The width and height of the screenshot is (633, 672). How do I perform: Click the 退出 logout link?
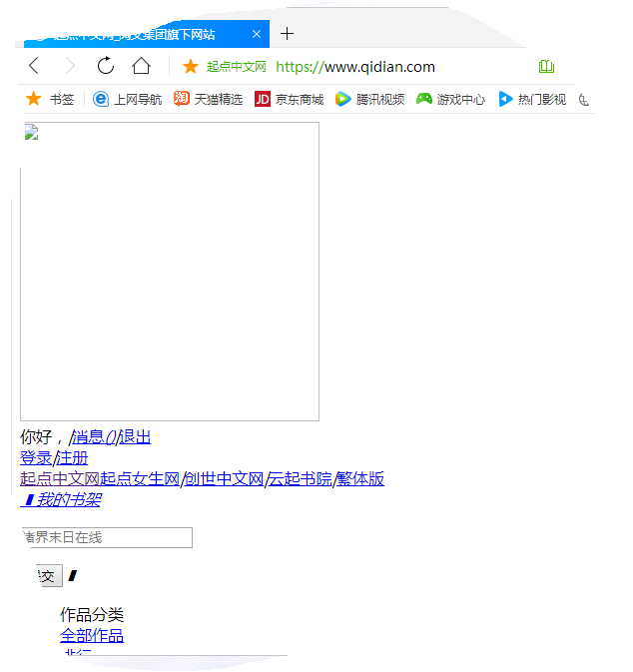pos(135,437)
